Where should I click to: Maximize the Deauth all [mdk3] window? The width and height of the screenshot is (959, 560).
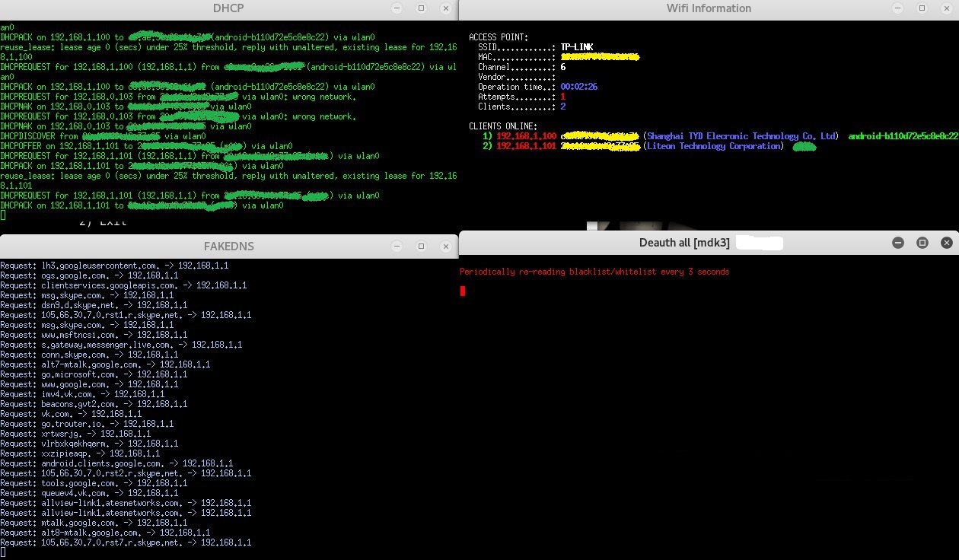tap(922, 243)
